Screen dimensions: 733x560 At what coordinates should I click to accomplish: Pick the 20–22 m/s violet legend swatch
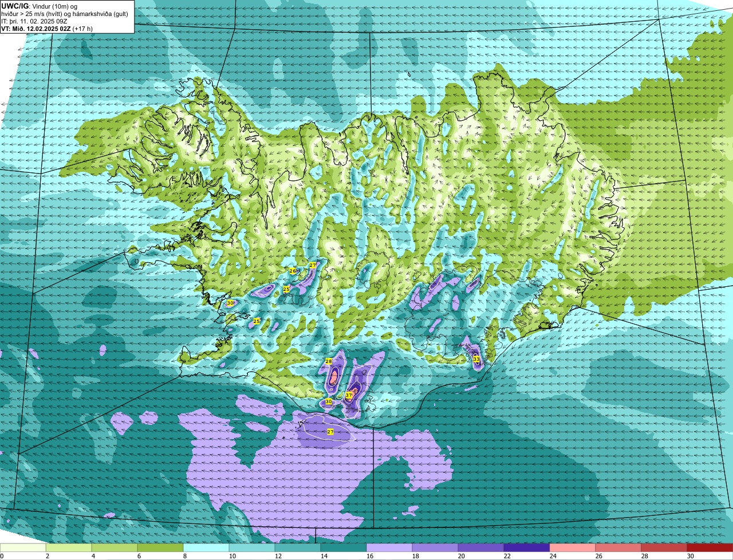481,548
